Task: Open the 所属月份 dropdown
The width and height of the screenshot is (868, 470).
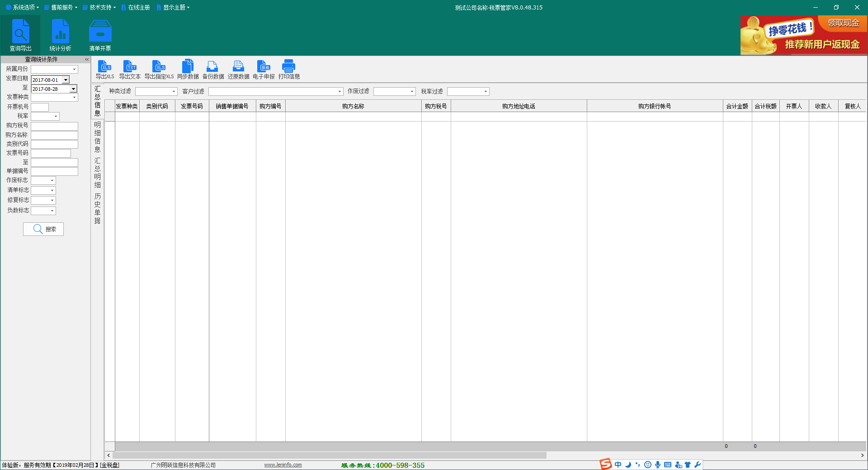Action: pos(74,69)
